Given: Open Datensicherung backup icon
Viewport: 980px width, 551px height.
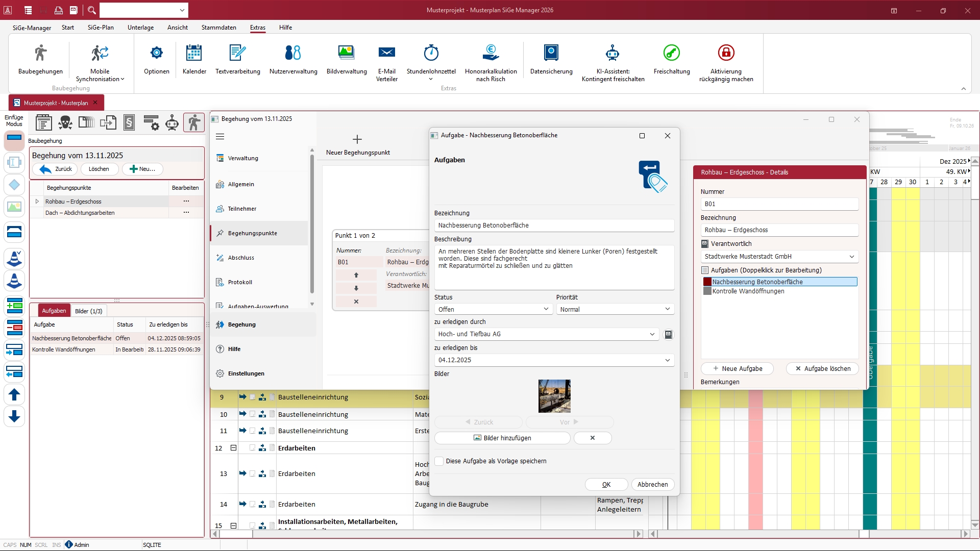Looking at the screenshot, I should (551, 53).
